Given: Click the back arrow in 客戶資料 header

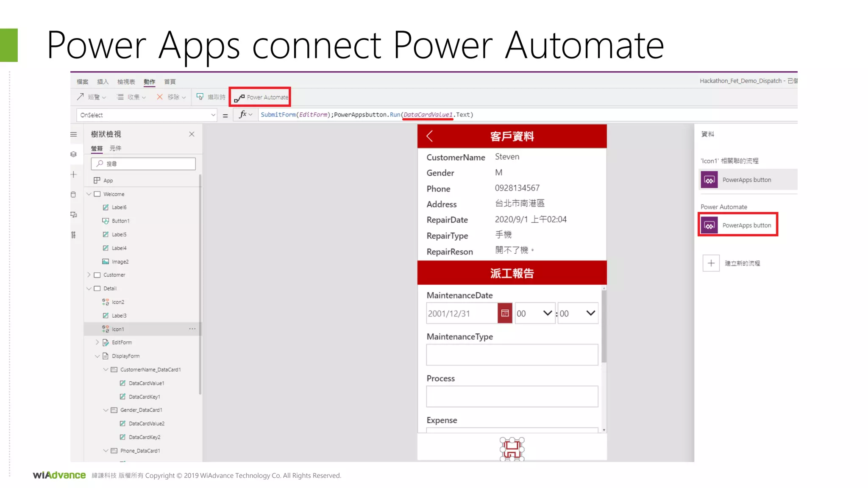Looking at the screenshot, I should (x=429, y=136).
